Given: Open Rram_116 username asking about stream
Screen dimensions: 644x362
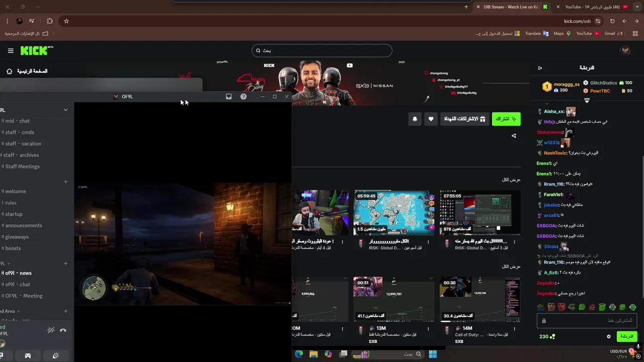Looking at the screenshot, I should click(x=554, y=184).
